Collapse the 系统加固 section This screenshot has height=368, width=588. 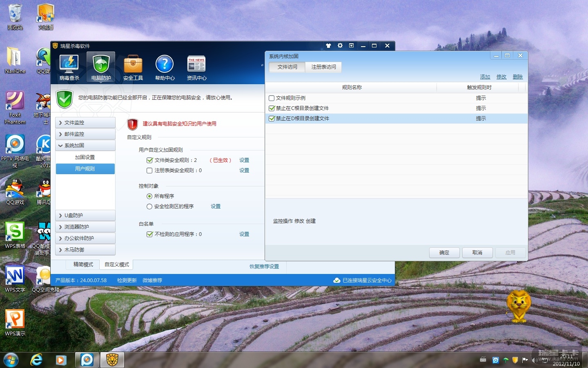tap(85, 146)
